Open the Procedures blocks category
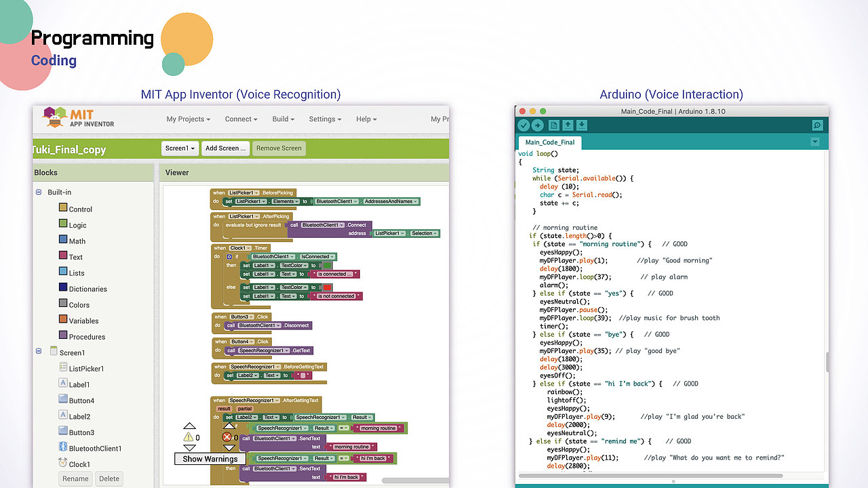Viewport: 868px width, 488px height. tap(82, 336)
